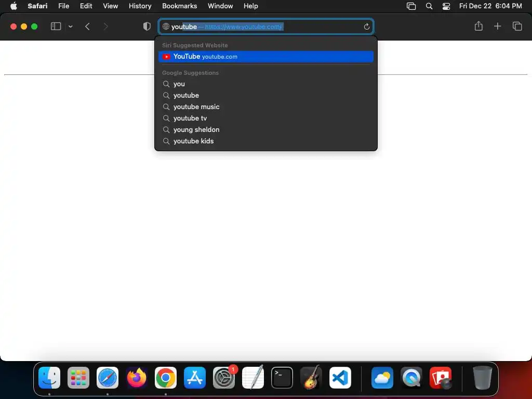Open TextEdit from the Dock
The image size is (532, 399).
tap(253, 378)
